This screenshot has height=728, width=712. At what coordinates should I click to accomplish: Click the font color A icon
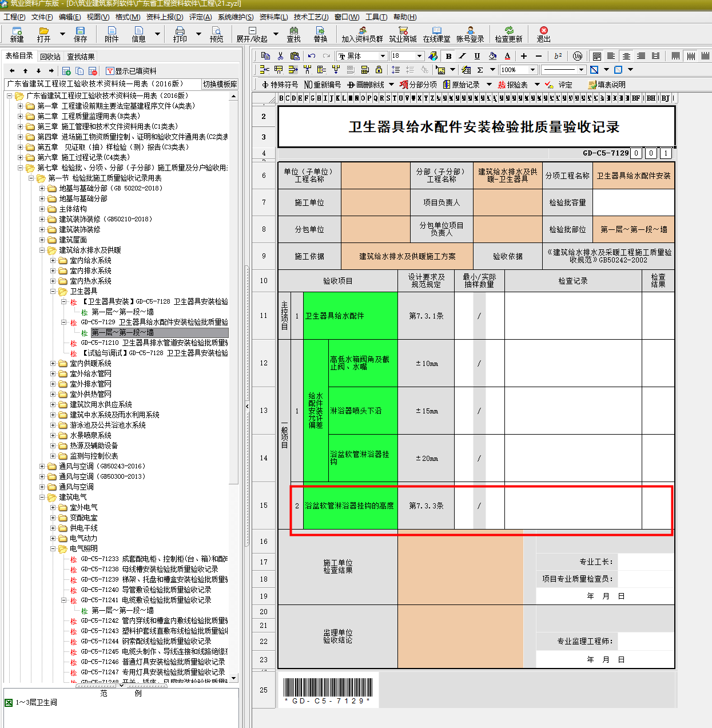pyautogui.click(x=507, y=55)
